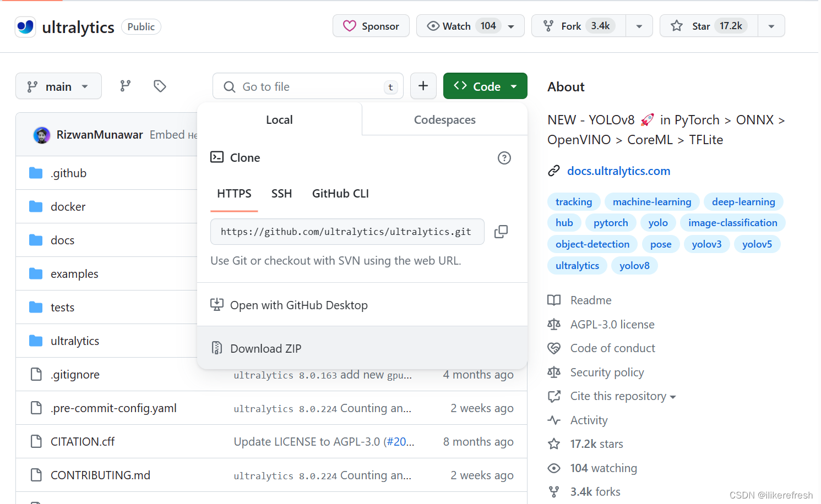Select the pose topic tag

[661, 244]
